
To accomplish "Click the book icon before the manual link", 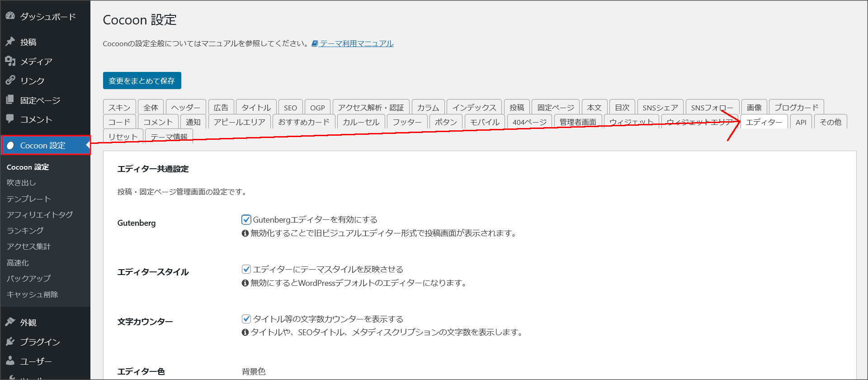I will [x=315, y=43].
